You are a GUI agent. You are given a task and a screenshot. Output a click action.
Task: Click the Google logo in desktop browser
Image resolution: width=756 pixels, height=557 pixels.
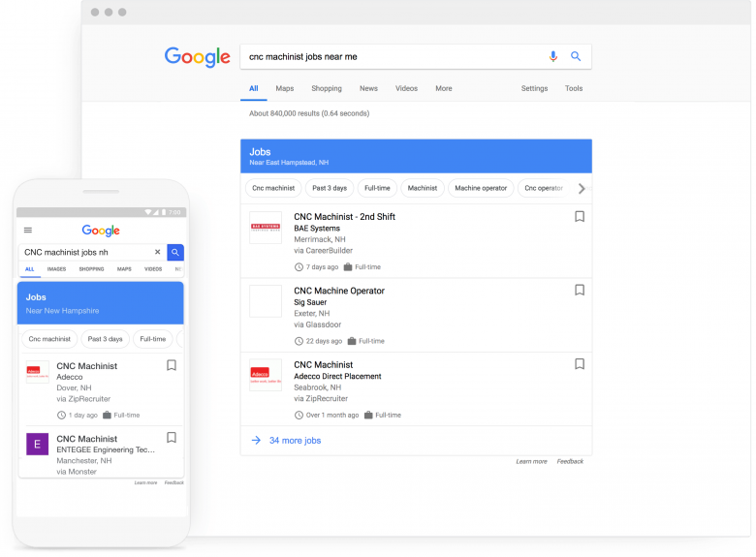(x=197, y=57)
